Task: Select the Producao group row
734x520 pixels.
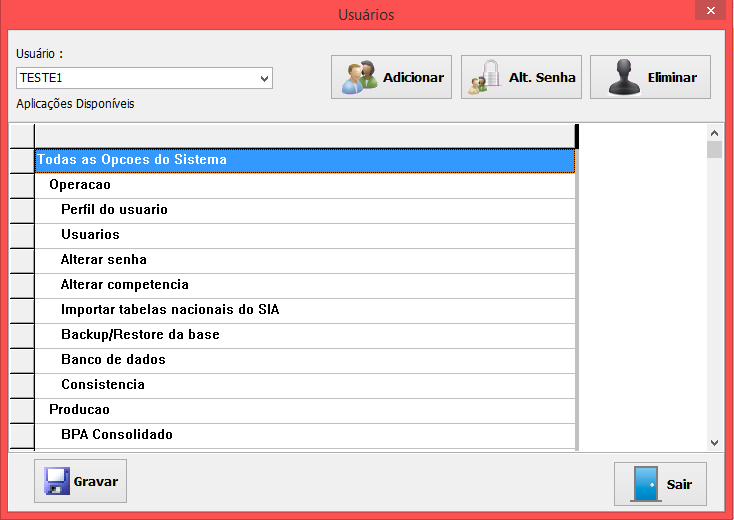Action: [79, 410]
